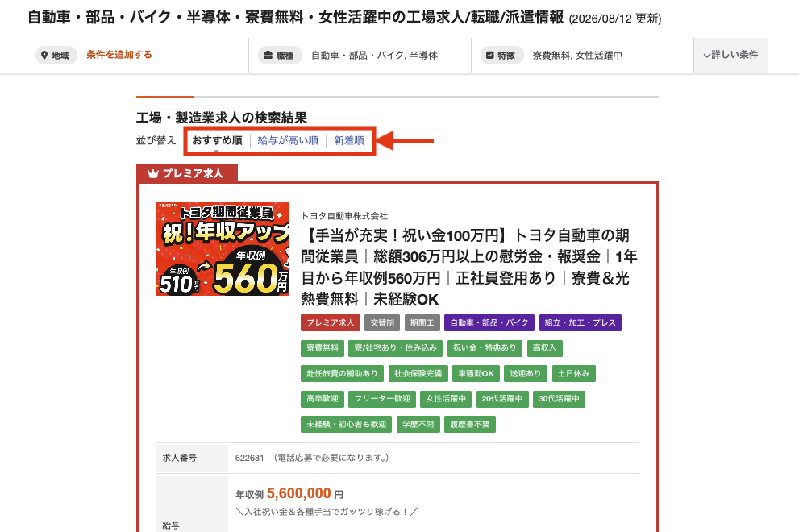This screenshot has width=799, height=532.
Task: Click 土日休み tag
Action: (x=573, y=373)
